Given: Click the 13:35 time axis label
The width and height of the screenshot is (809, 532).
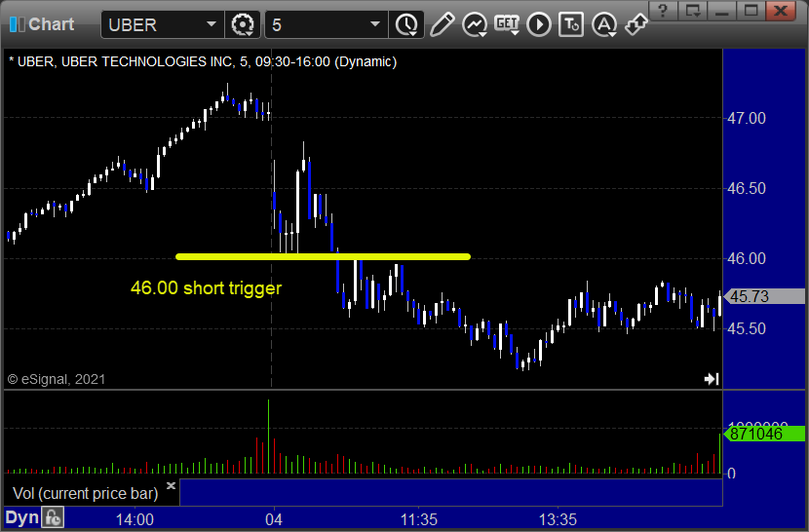Looking at the screenshot, I should click(558, 519).
